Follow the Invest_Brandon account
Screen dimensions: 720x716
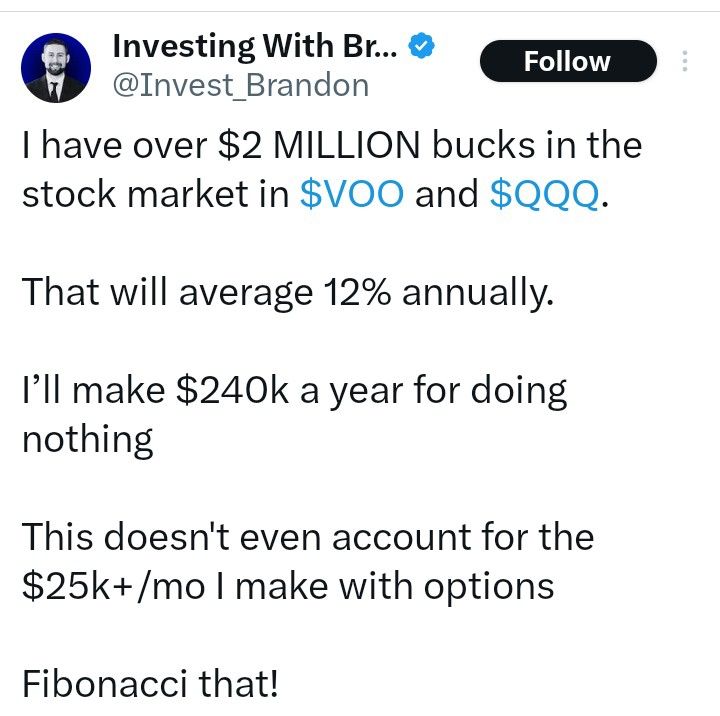click(x=568, y=61)
